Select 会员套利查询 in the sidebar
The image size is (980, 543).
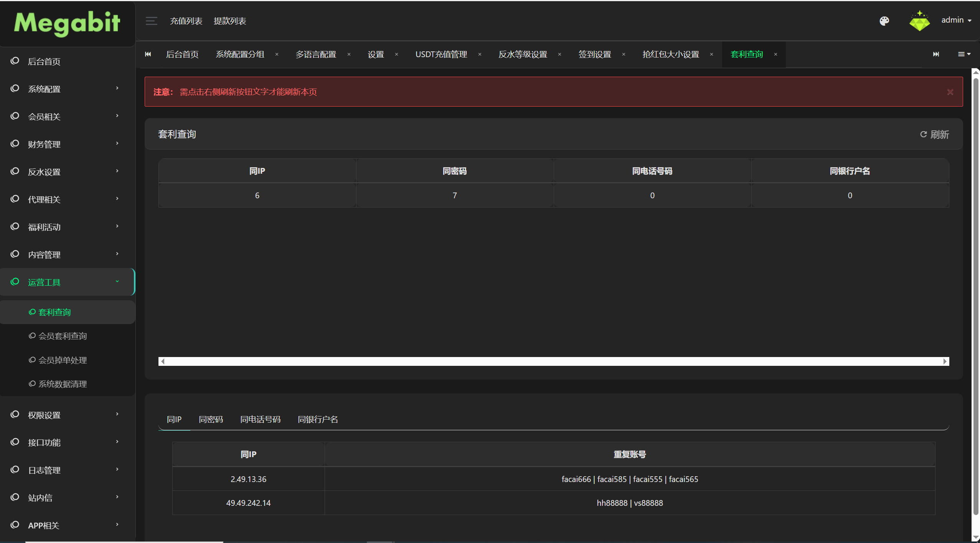tap(63, 336)
